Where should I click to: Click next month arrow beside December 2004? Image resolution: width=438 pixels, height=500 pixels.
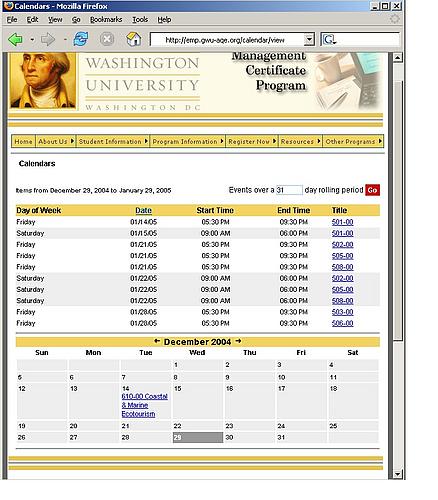click(x=238, y=341)
